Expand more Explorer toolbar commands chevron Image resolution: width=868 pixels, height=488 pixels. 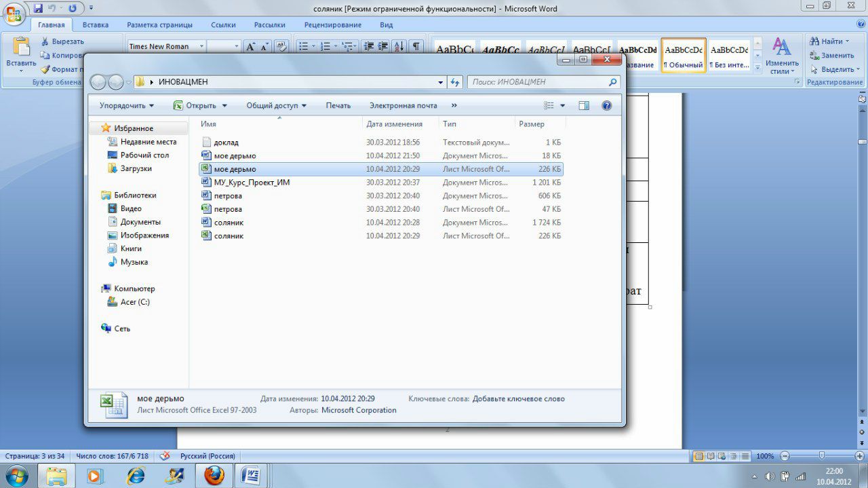tap(454, 106)
